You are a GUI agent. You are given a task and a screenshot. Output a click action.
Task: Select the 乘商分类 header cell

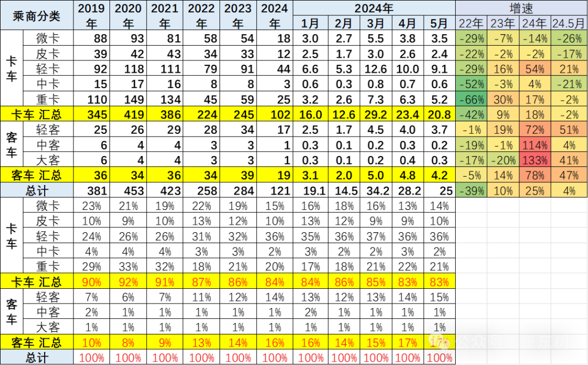click(x=36, y=15)
